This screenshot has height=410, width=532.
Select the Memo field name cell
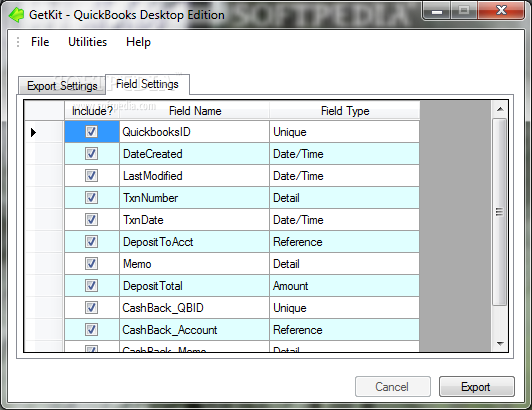click(x=194, y=264)
